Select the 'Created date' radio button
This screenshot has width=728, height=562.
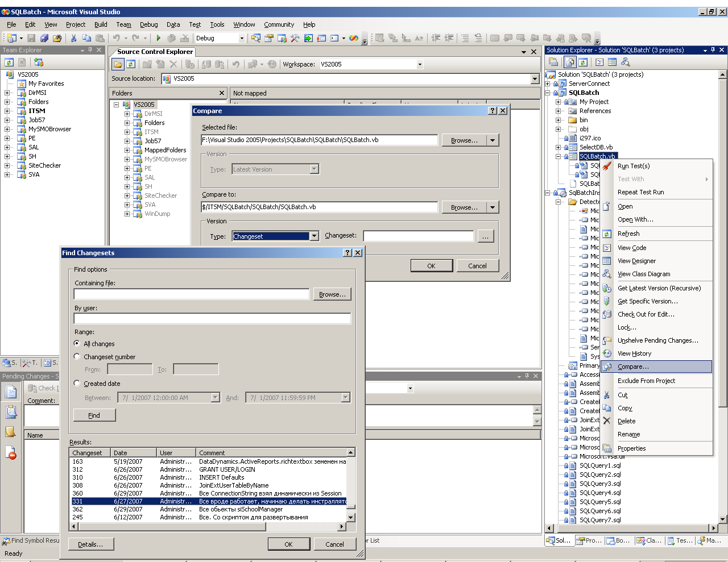(77, 383)
